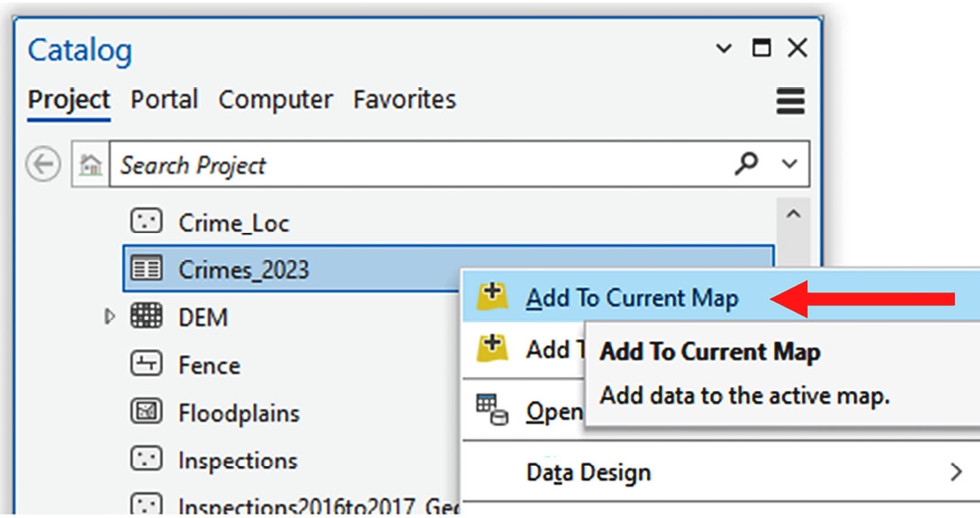Screen dimensions: 980x518
Task: Expand the DEM tree node
Action: pyautogui.click(x=110, y=317)
